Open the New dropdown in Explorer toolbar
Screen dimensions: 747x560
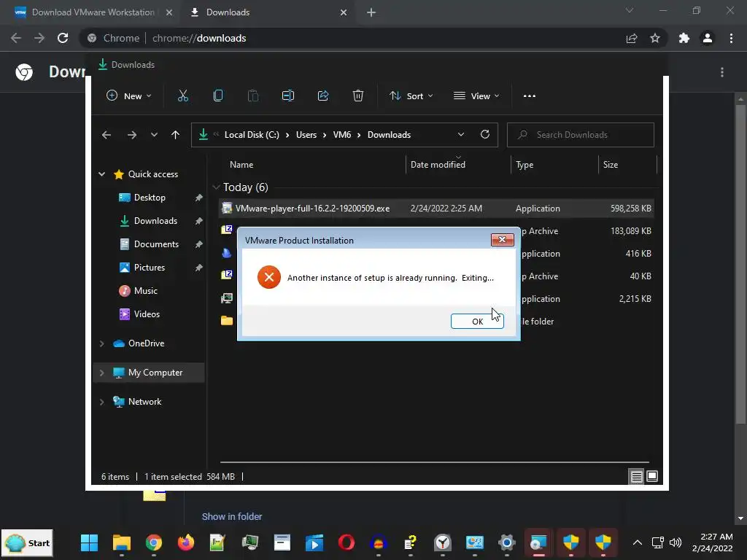128,96
